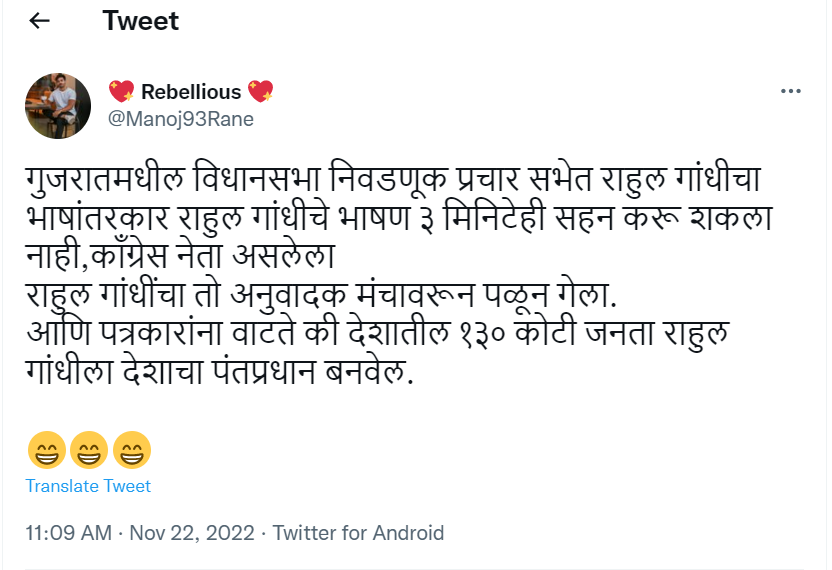Screen dimensions: 832x570
Task: Open the Twitter for Android source link
Action: click(x=358, y=533)
